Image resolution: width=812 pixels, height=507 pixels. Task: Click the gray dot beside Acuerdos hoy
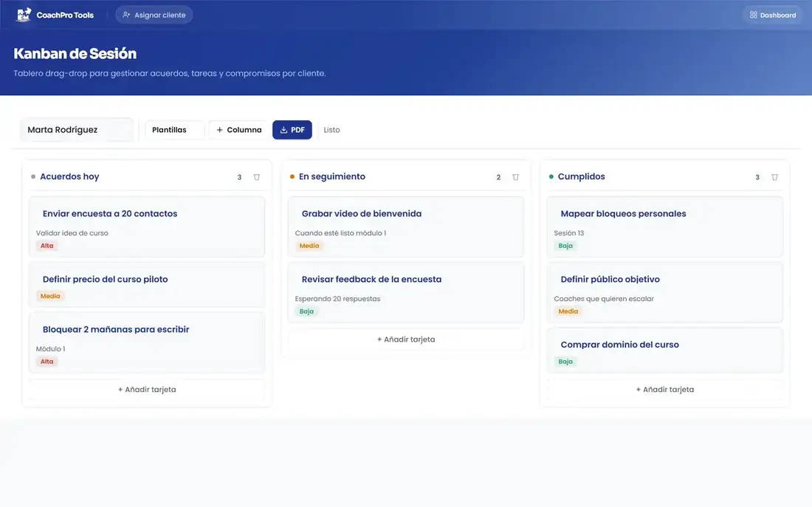coord(33,176)
